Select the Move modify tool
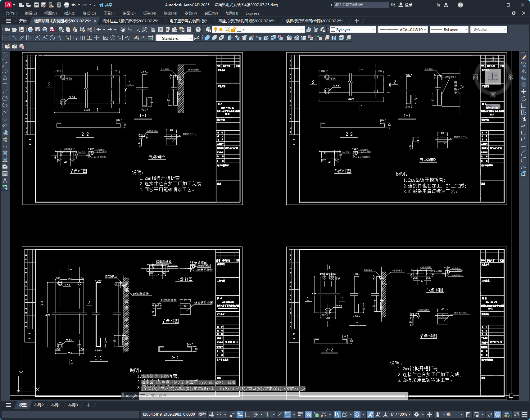Screen dimensions: 530x420 (x=524, y=92)
